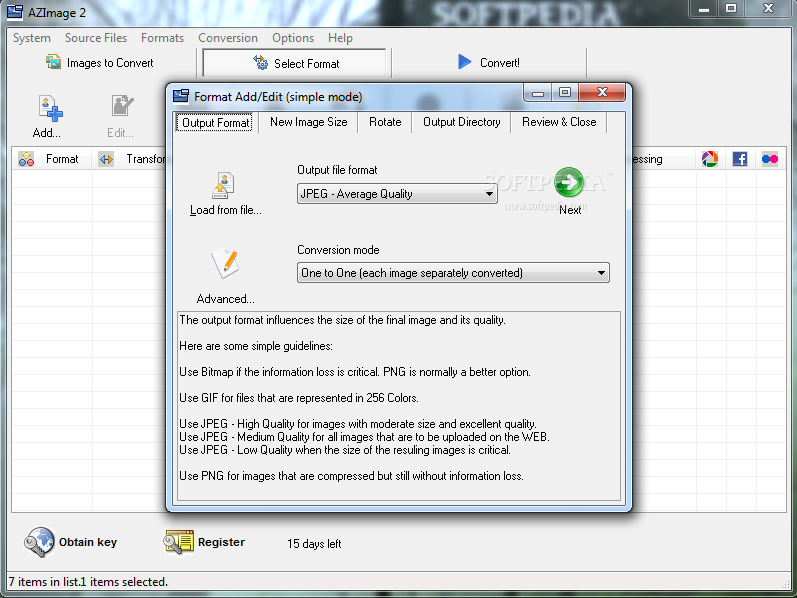797x598 pixels.
Task: Click the Advanced... label
Action: point(226,299)
